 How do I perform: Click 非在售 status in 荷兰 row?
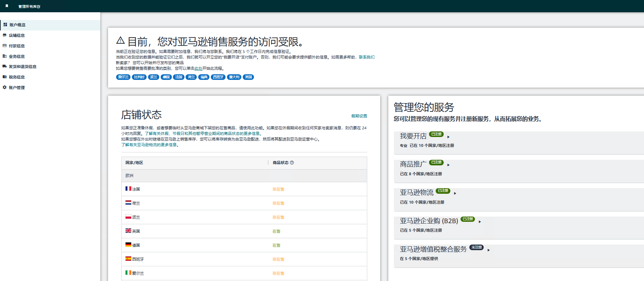click(278, 203)
